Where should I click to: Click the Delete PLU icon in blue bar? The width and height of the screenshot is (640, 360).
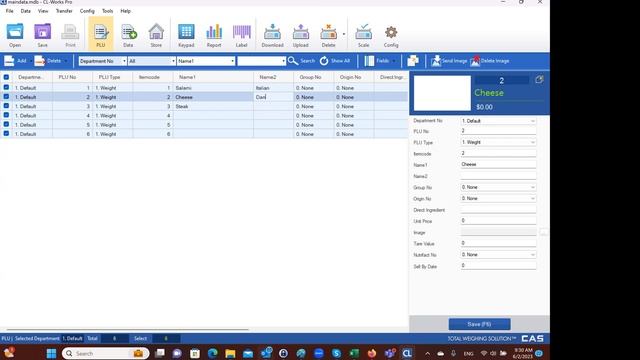[x=40, y=61]
